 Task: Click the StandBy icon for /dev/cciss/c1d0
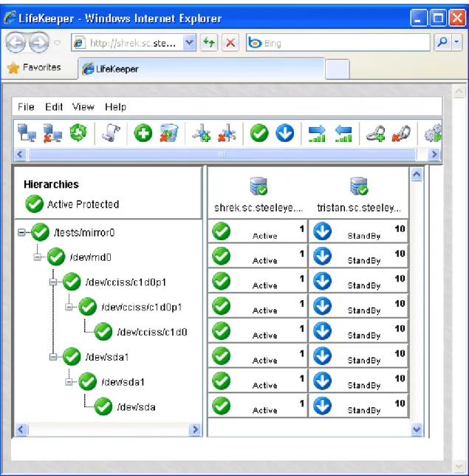point(322,331)
